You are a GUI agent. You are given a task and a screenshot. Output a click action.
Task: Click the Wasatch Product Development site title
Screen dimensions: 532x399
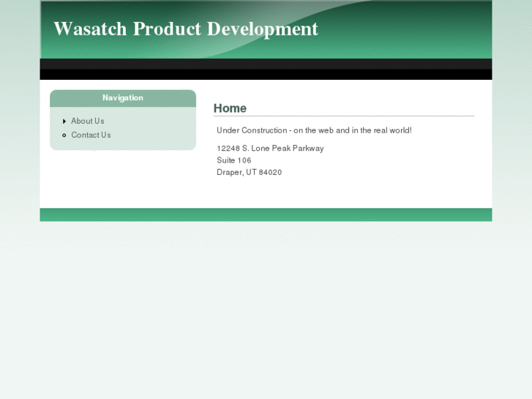[186, 29]
